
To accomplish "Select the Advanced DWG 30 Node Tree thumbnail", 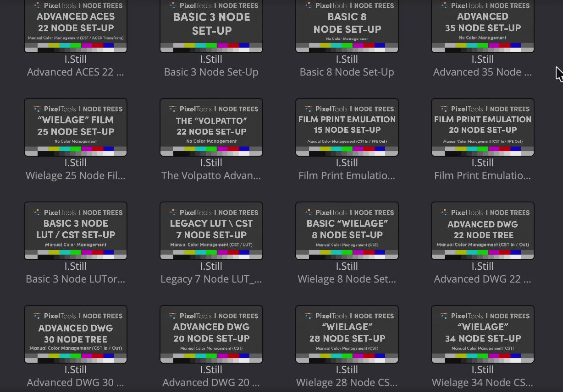I will [76, 334].
